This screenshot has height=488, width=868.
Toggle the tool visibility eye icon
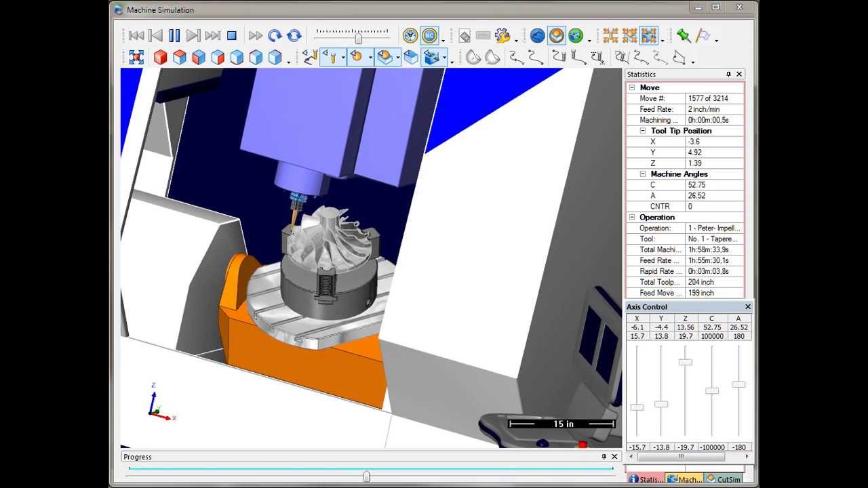pyautogui.click(x=331, y=58)
